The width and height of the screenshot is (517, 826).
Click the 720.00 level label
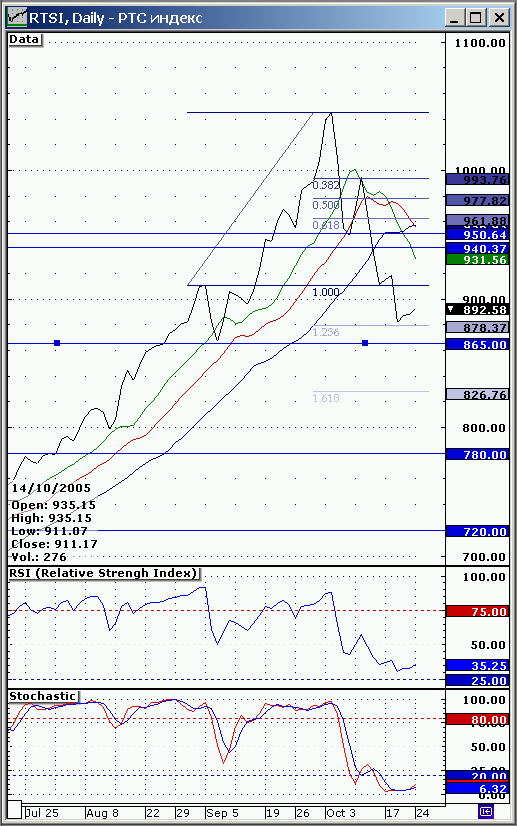coord(477,532)
